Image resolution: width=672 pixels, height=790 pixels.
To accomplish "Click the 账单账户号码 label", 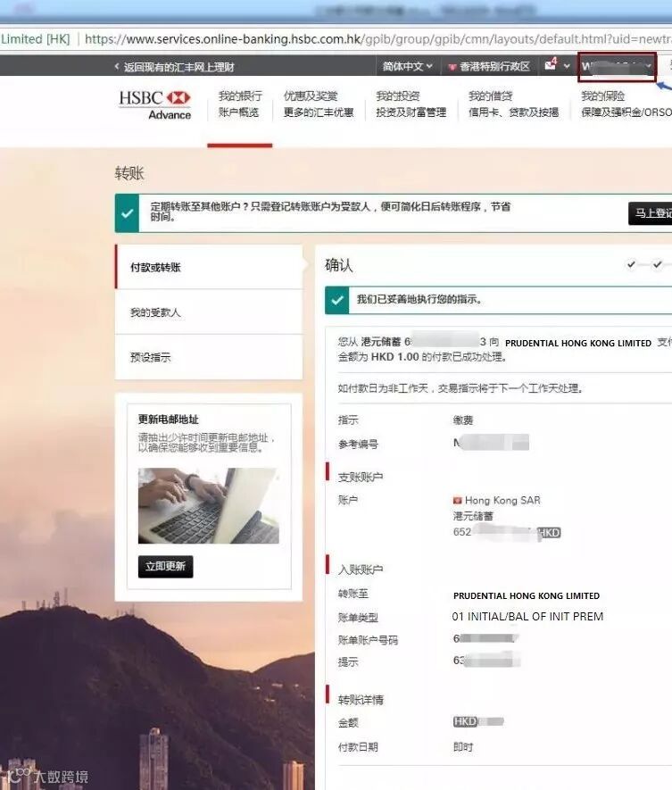I will tap(368, 640).
